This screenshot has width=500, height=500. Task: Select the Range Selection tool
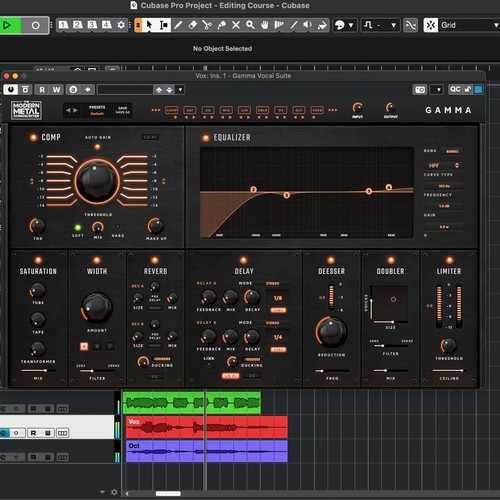click(164, 25)
